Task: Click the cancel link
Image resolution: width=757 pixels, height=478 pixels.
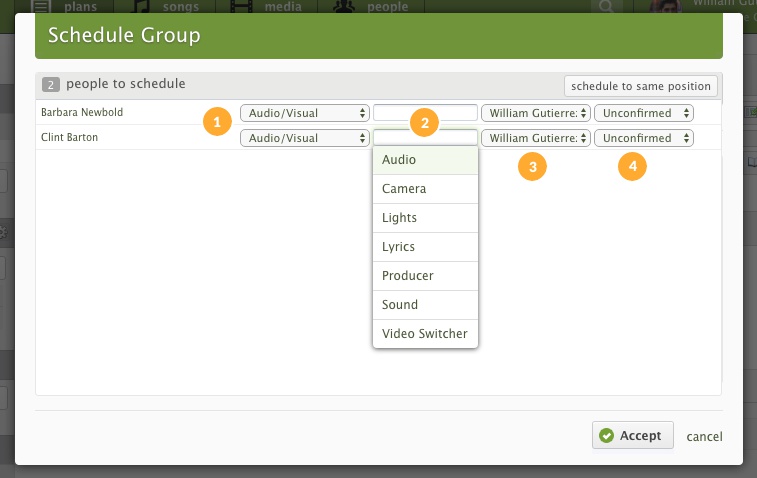Action: click(704, 436)
